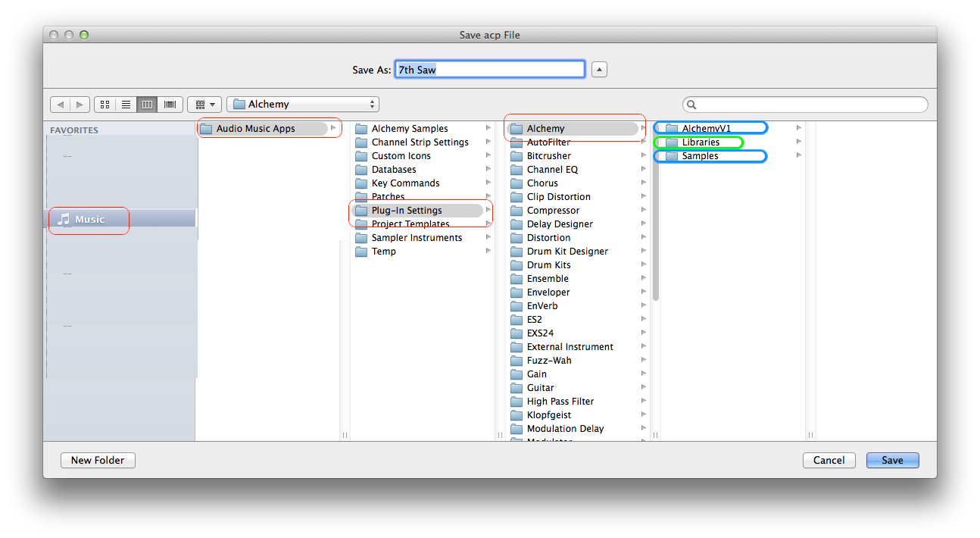
Task: Click the Save button
Action: point(892,460)
